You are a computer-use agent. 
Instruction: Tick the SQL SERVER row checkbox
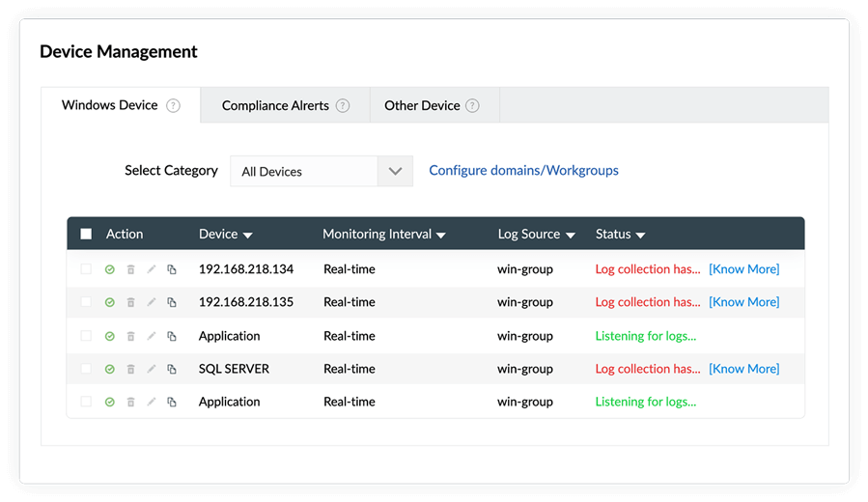click(x=86, y=369)
